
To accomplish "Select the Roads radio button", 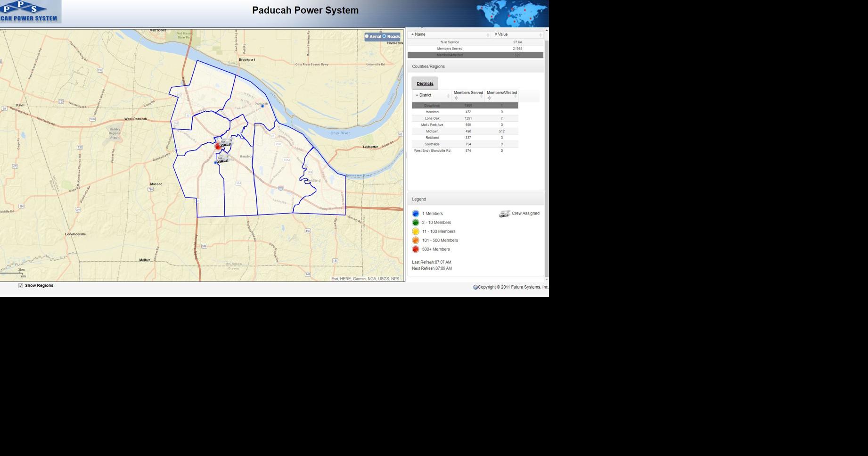I will tap(385, 36).
